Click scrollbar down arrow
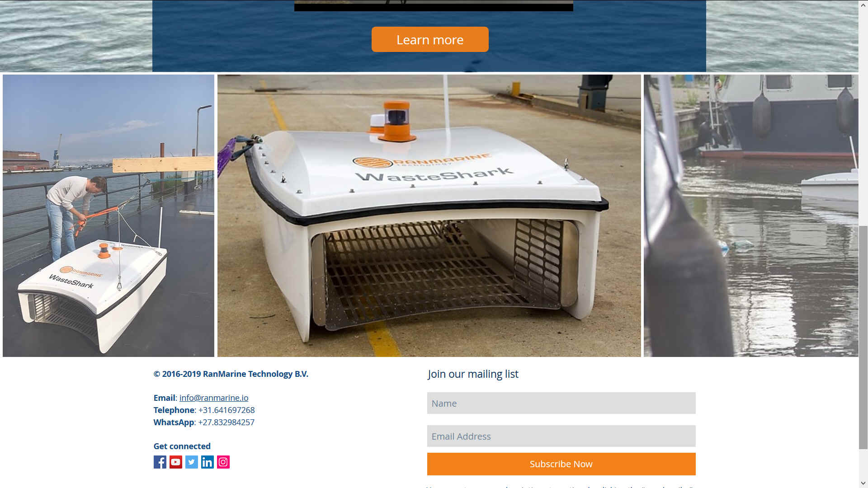868x488 pixels. [x=863, y=483]
